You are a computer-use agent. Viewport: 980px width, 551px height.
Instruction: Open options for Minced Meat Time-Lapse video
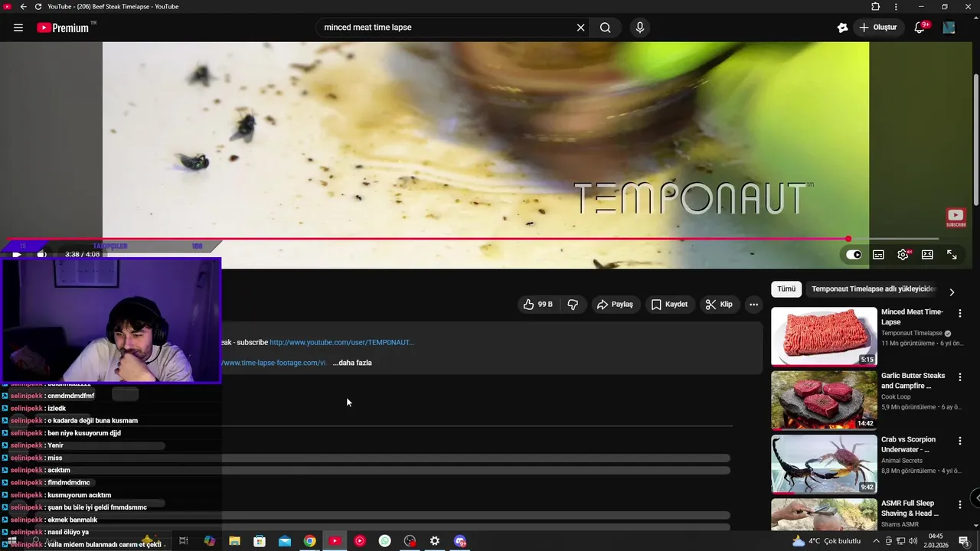960,313
